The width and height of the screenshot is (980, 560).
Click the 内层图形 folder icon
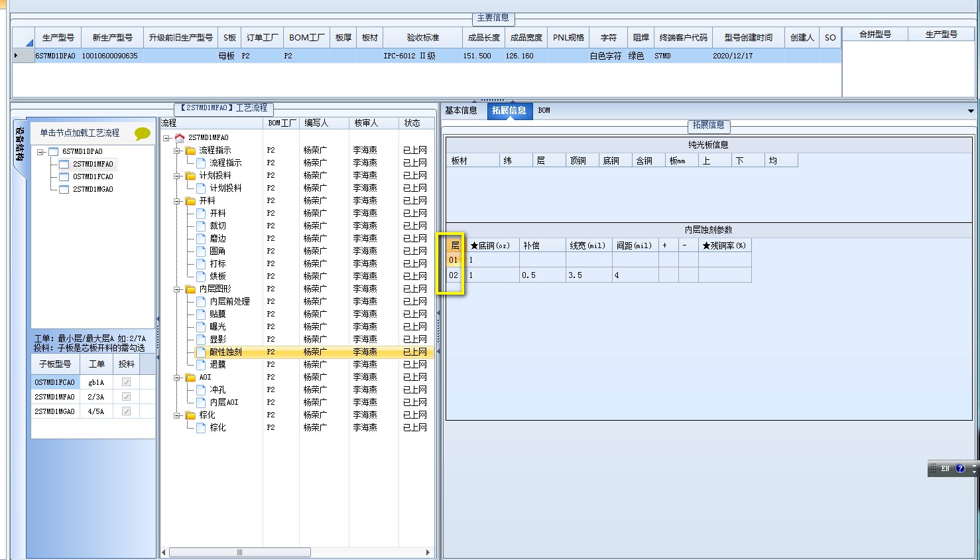click(191, 289)
